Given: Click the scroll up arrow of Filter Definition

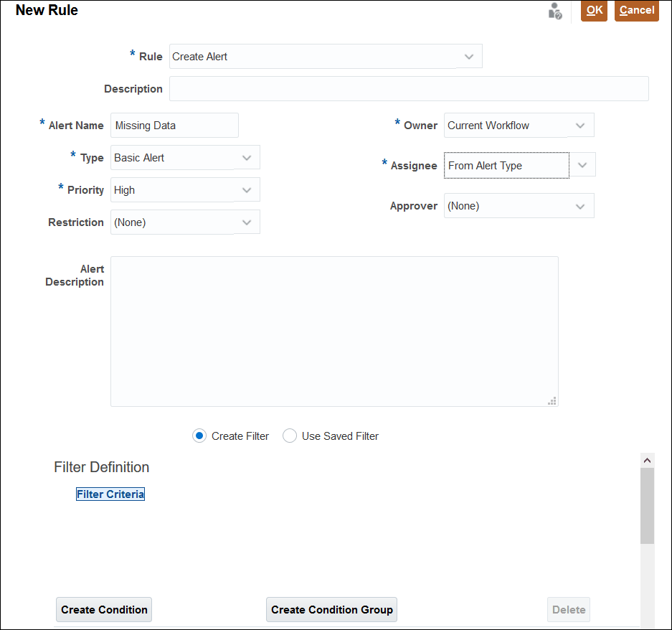Looking at the screenshot, I should point(647,460).
